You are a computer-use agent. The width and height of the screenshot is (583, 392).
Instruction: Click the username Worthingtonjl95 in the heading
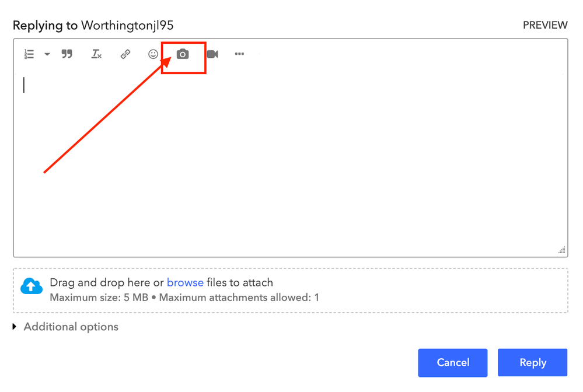127,25
